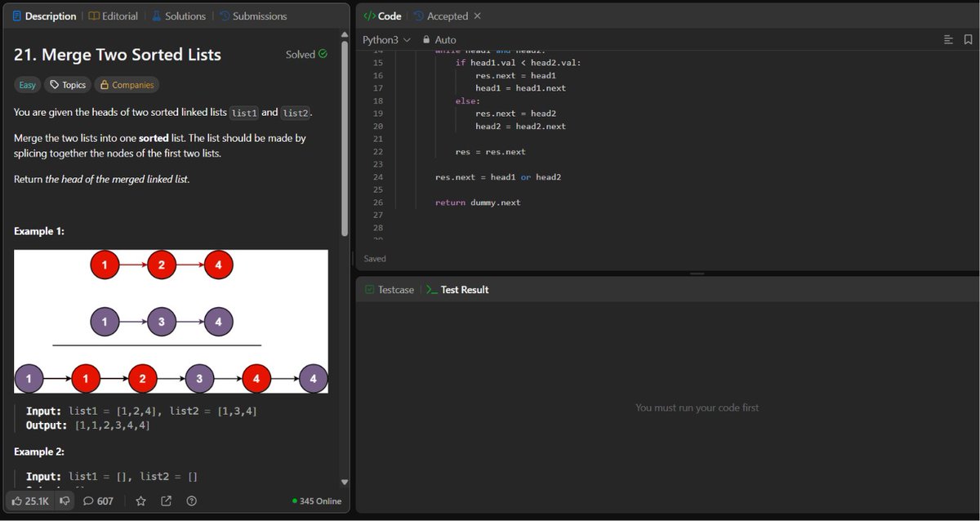This screenshot has height=521, width=980.
Task: Switch to the Editorial tab
Action: [114, 16]
